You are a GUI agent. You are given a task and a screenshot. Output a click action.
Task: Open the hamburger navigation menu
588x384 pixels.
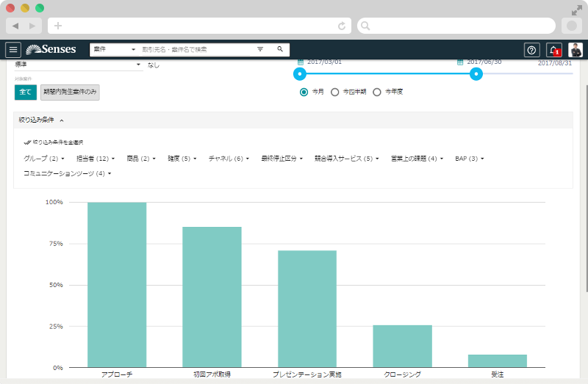(13, 50)
